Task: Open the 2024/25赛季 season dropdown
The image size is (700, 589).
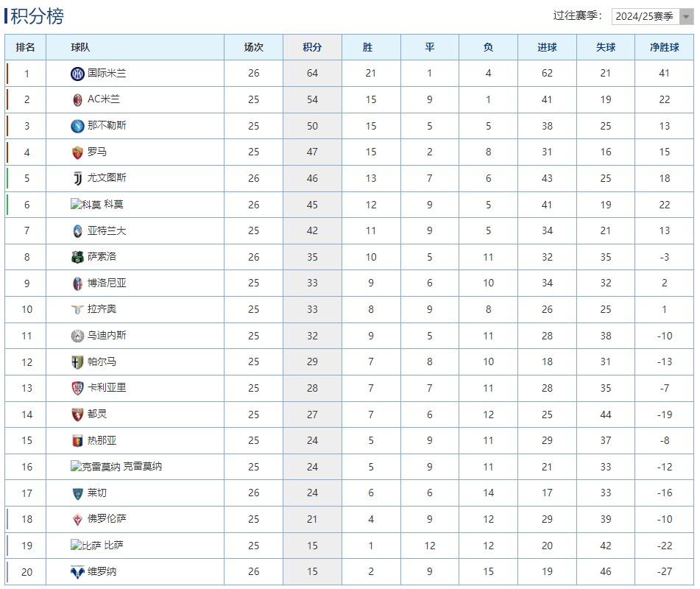Action: 651,16
